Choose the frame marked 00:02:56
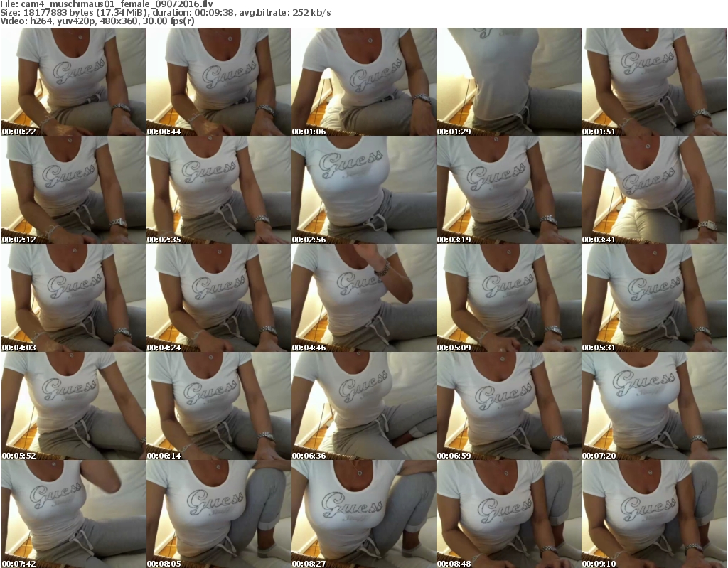The width and height of the screenshot is (728, 568). [363, 190]
